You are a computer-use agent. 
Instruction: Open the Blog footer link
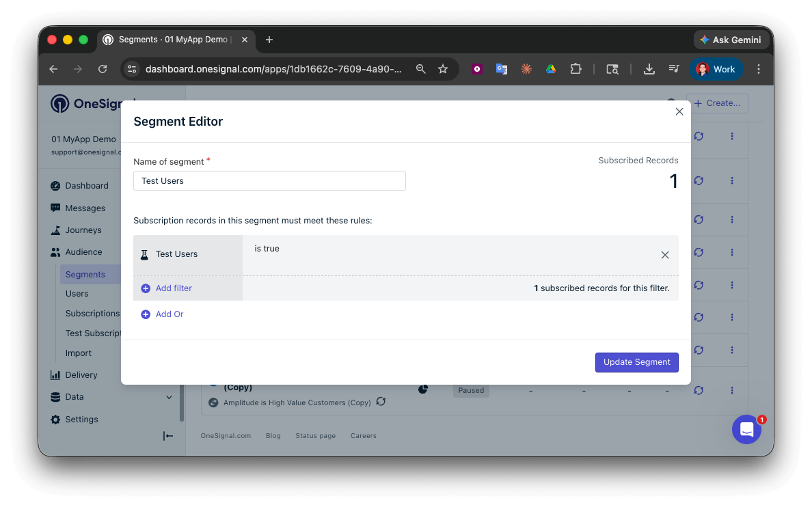pyautogui.click(x=273, y=436)
